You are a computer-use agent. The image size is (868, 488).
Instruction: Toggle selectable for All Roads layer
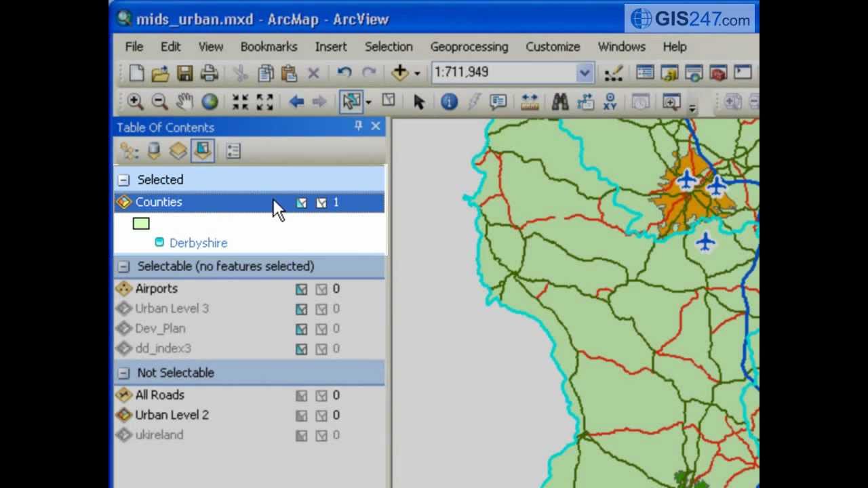(x=302, y=396)
